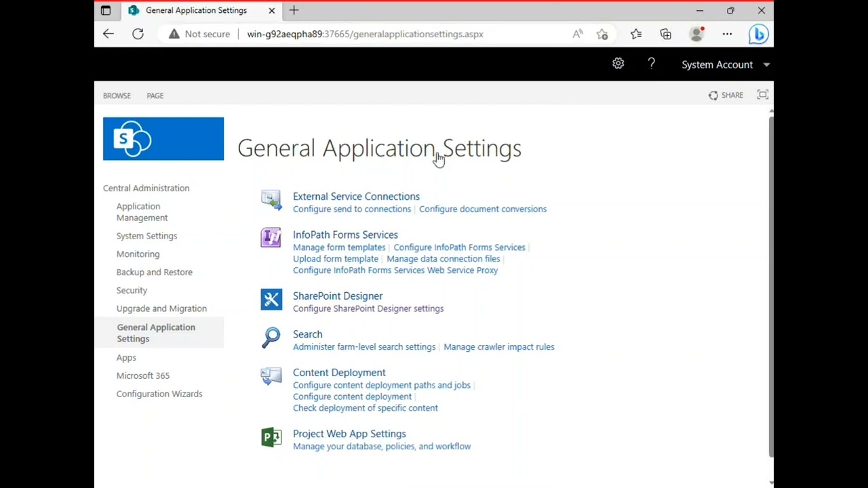Open browser Collections icon
The width and height of the screenshot is (868, 488).
pyautogui.click(x=665, y=34)
